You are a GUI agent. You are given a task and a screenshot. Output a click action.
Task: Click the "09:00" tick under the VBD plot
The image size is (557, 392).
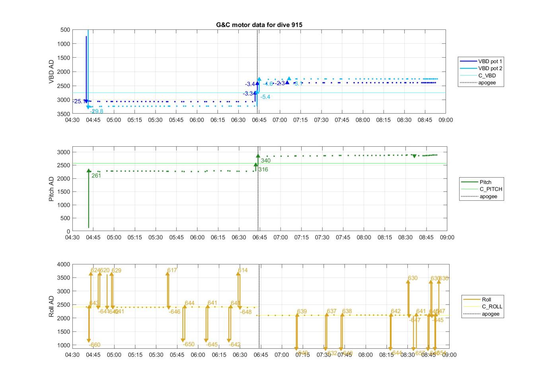click(446, 120)
